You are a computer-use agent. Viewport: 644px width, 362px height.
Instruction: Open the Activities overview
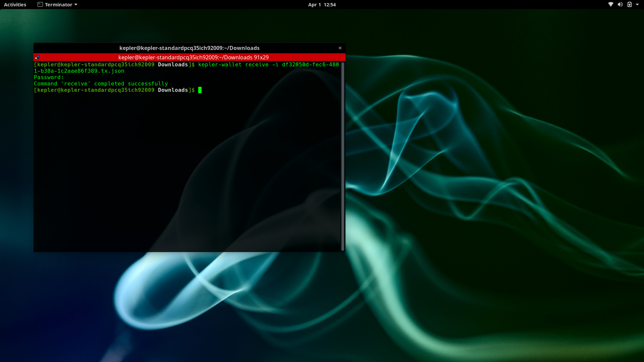(x=15, y=5)
